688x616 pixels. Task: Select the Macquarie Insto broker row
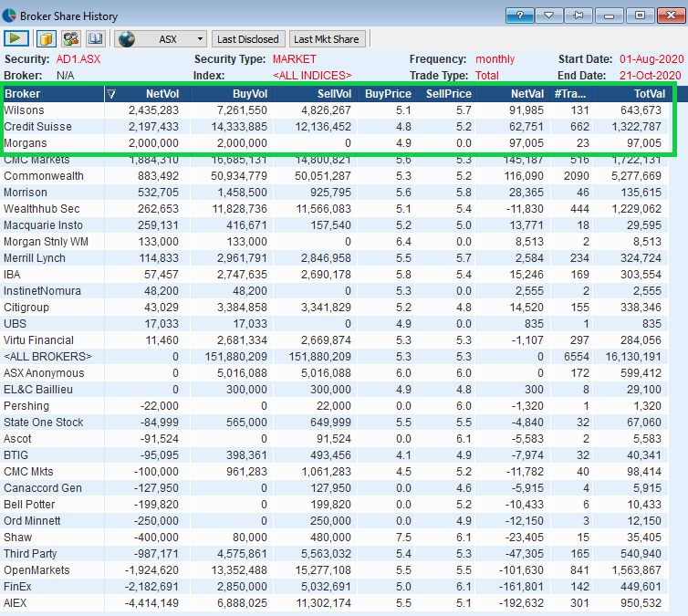pyautogui.click(x=336, y=225)
